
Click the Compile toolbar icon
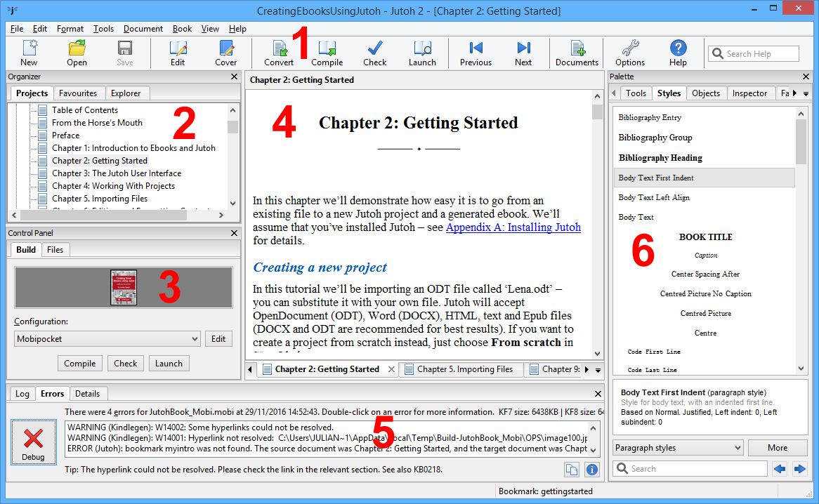coord(327,53)
